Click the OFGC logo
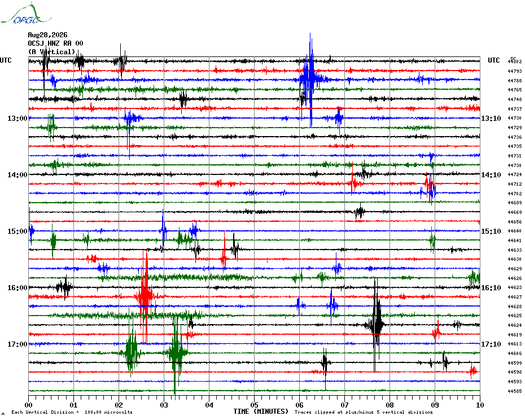The width and height of the screenshot is (525, 420). click(26, 14)
